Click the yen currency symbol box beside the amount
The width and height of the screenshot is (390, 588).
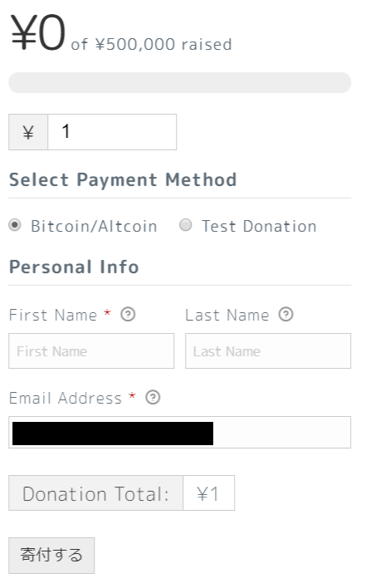[28, 132]
